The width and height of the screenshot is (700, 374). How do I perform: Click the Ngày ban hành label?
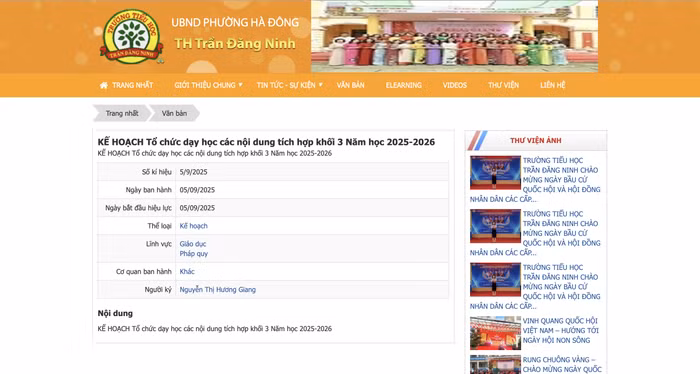coord(148,190)
